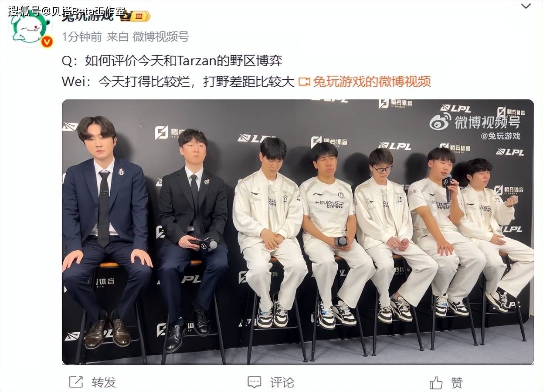This screenshot has width=543, height=392.
Task: Open the 评论 comments label
Action: point(282,382)
